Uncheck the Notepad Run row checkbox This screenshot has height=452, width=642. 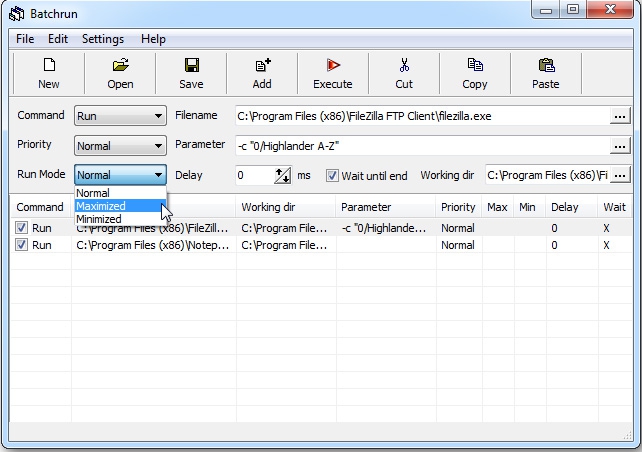click(21, 245)
